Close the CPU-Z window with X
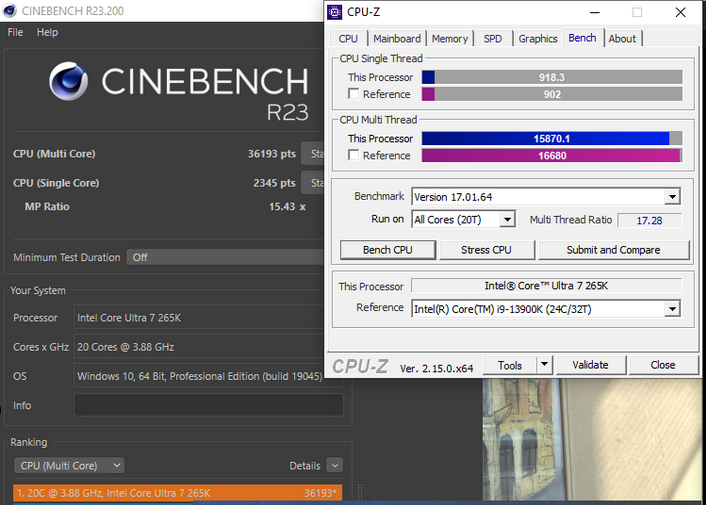Image resolution: width=706 pixels, height=505 pixels. click(680, 12)
